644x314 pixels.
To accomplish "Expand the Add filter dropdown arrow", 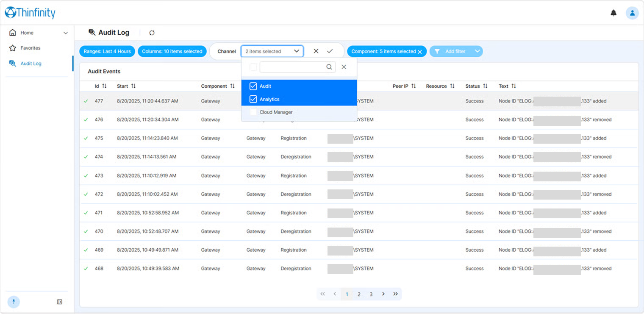I will coord(477,51).
